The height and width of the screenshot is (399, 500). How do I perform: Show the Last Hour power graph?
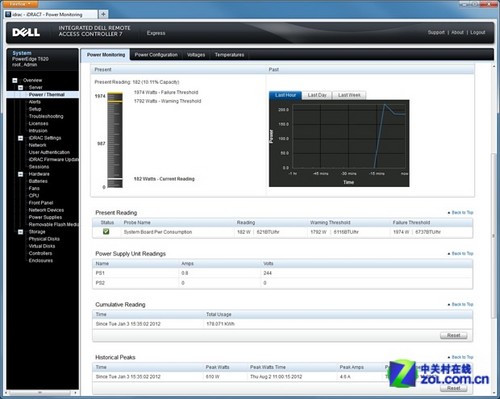click(x=285, y=95)
